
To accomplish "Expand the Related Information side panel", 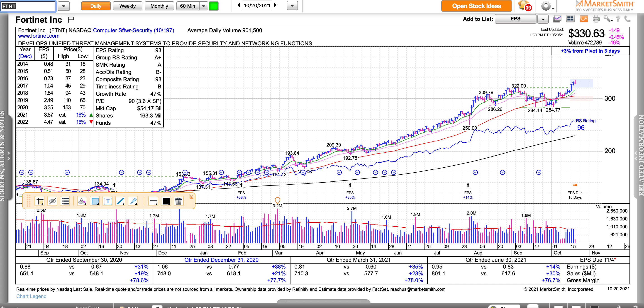I will tap(636, 156).
